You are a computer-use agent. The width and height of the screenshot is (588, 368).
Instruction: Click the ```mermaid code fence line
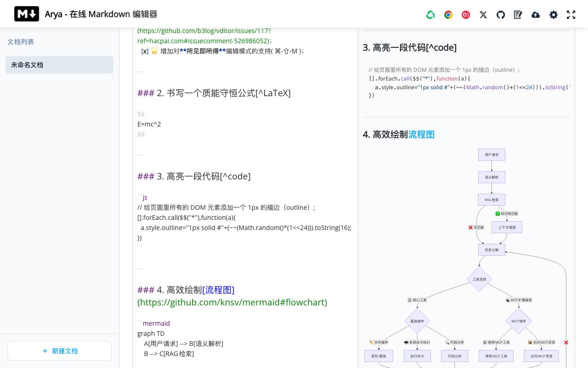click(x=154, y=323)
